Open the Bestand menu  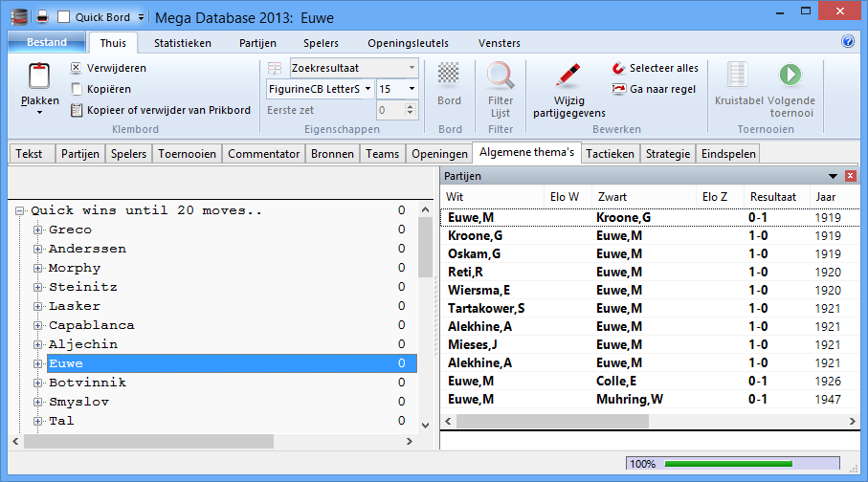(47, 42)
